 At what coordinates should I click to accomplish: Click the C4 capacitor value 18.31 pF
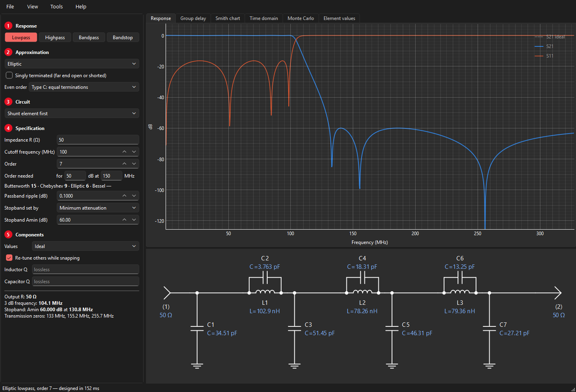362,267
